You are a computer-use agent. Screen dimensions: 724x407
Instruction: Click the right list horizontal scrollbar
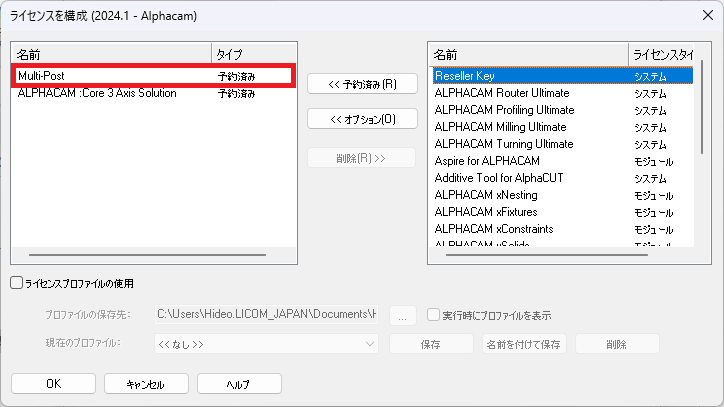pyautogui.click(x=547, y=255)
